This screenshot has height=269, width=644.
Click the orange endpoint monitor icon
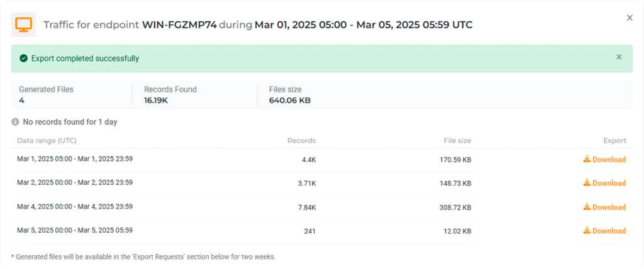coord(23,25)
